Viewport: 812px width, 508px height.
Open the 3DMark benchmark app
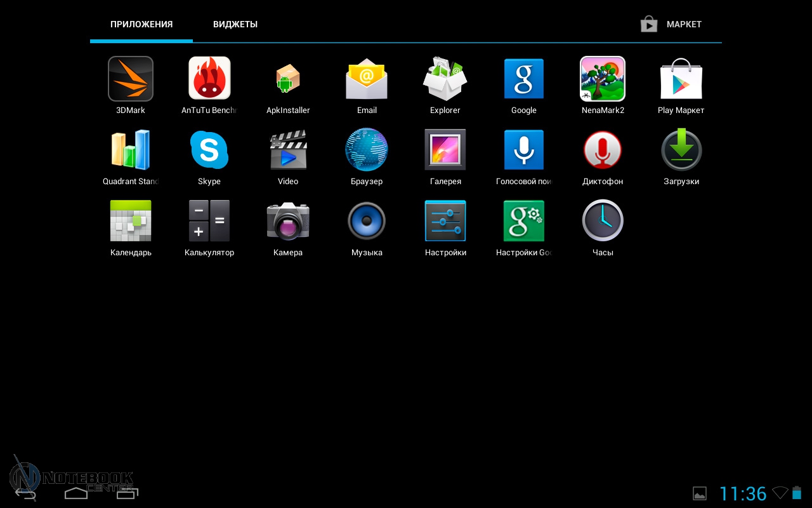click(x=131, y=79)
